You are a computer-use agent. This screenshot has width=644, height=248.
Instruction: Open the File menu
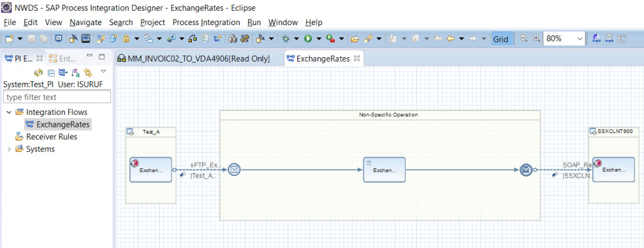(x=9, y=22)
